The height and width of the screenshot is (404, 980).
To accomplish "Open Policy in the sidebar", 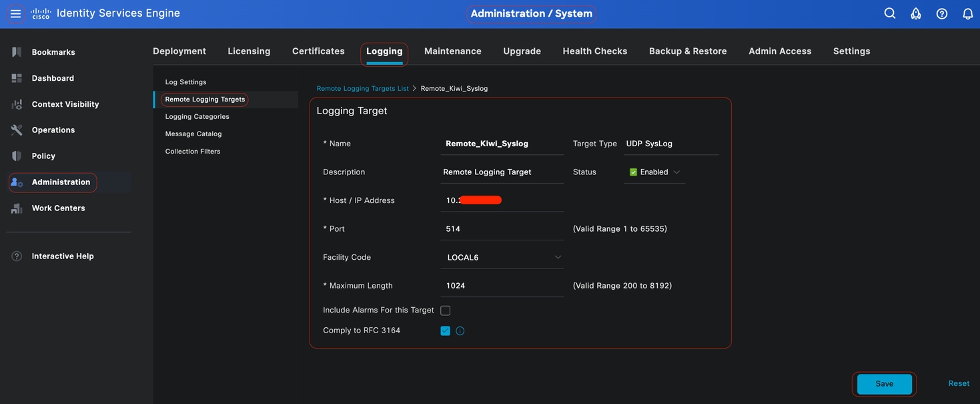I will tap(43, 156).
